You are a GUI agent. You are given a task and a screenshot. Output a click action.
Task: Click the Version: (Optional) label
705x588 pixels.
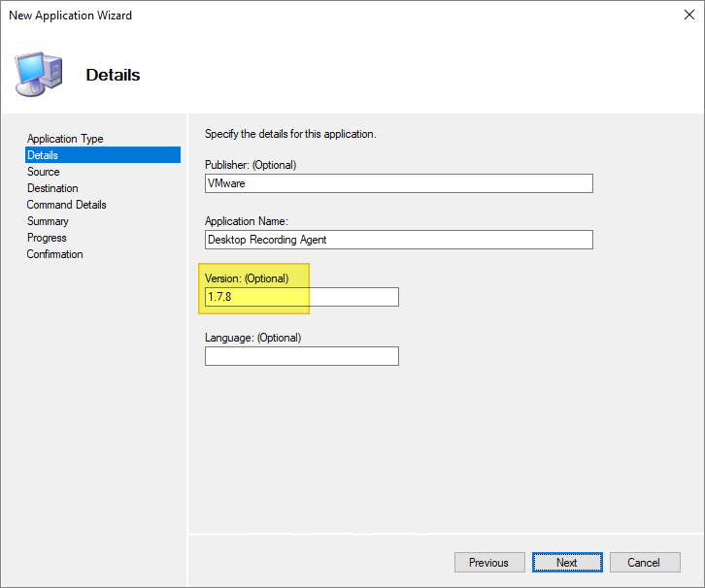(x=247, y=278)
